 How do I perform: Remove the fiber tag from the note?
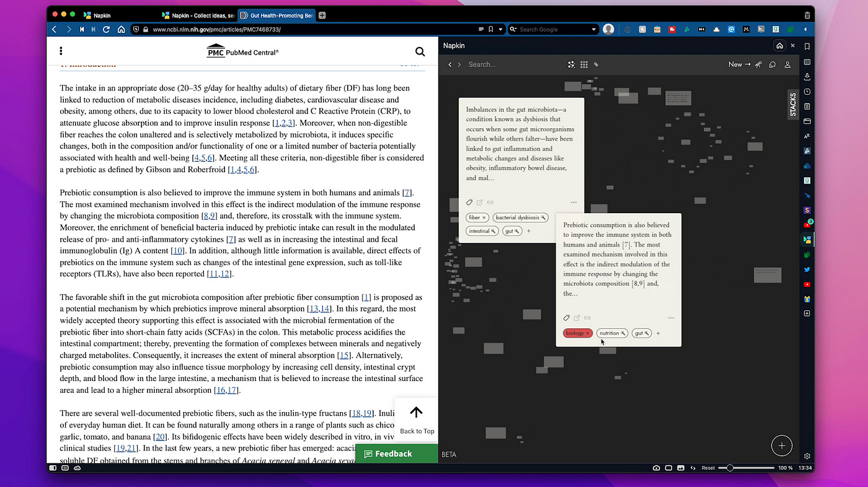(484, 217)
